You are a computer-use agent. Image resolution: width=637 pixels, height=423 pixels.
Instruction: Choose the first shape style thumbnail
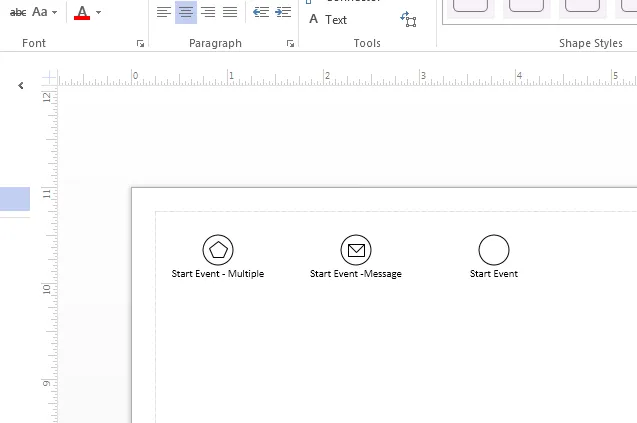470,7
